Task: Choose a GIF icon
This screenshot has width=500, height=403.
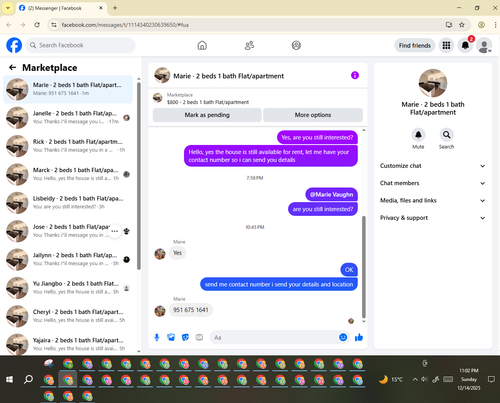Action: pos(199,337)
